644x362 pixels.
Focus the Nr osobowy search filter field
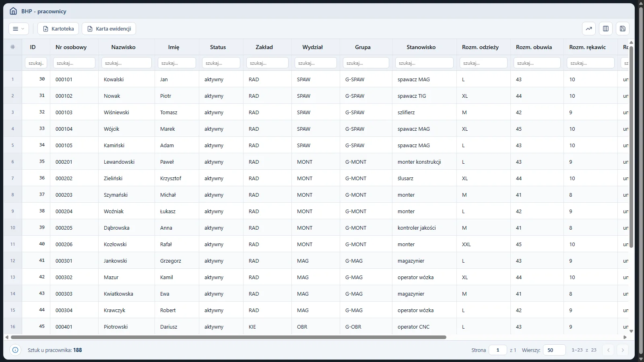74,63
